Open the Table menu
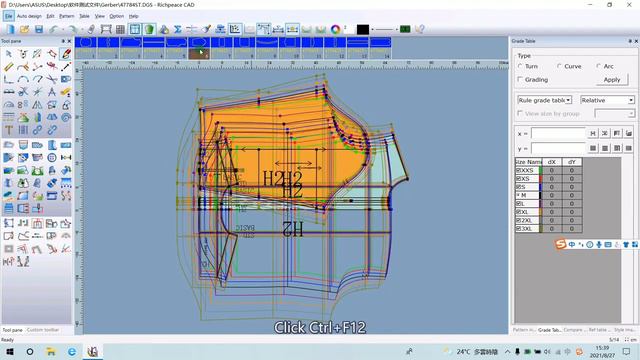Image resolution: width=640 pixels, height=360 pixels. (x=84, y=16)
